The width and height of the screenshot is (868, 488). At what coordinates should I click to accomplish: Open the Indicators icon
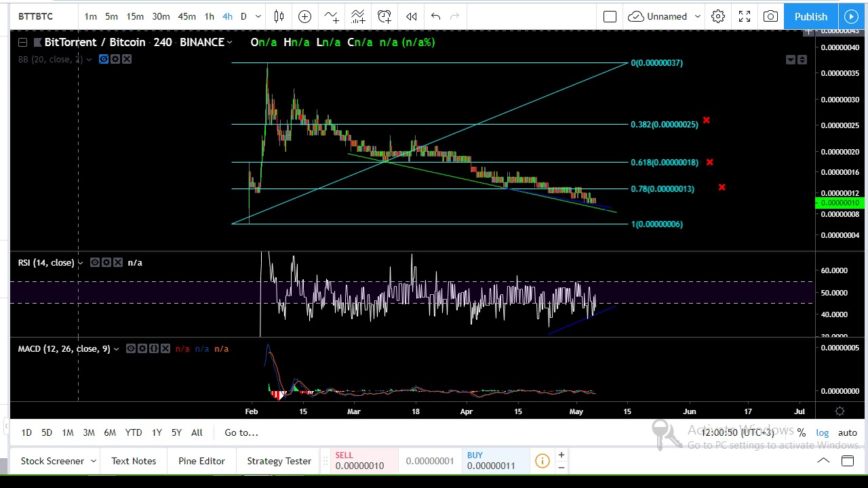pyautogui.click(x=331, y=16)
